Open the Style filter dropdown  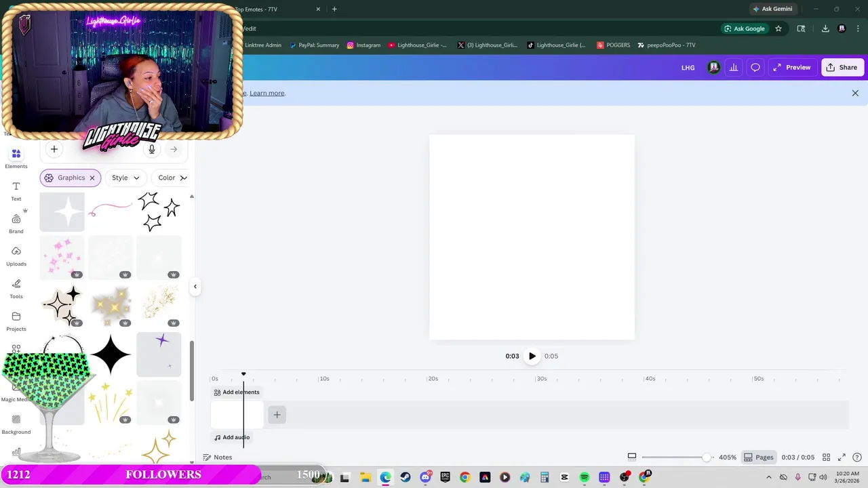126,178
